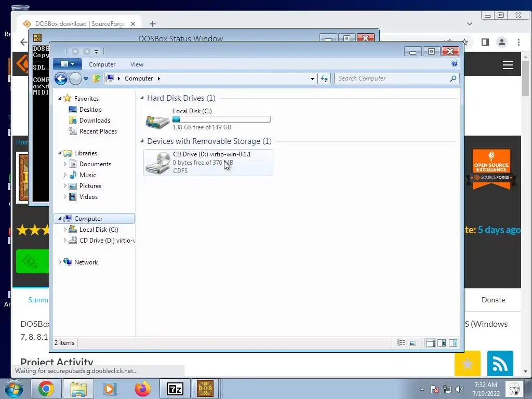Select DOSBox download SourceForge tab
The height and width of the screenshot is (399, 532).
click(x=79, y=24)
